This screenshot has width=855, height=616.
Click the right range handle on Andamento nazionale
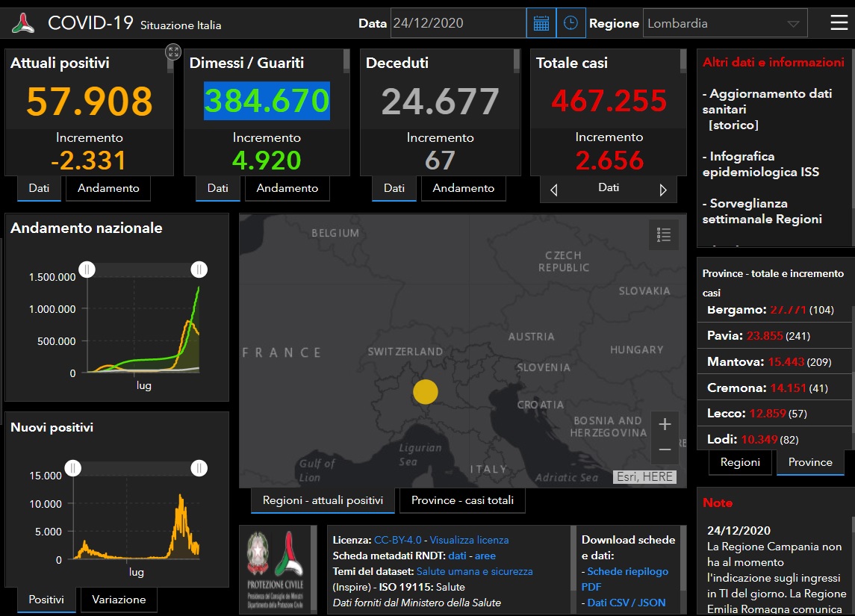click(x=199, y=269)
